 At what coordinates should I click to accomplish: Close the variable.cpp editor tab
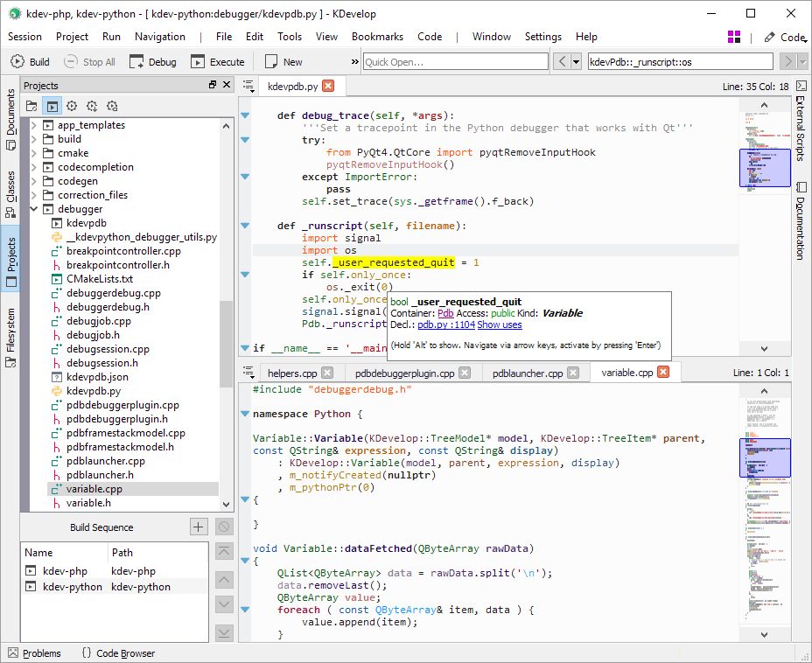[663, 372]
